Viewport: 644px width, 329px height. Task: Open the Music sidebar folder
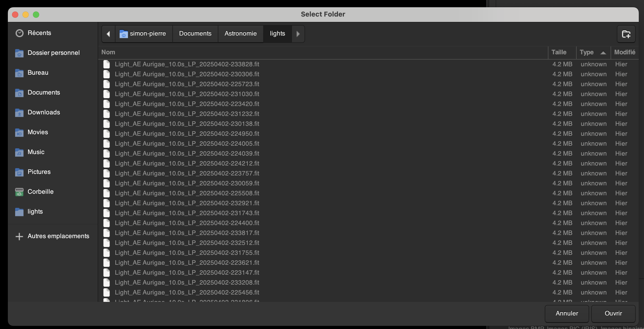point(36,152)
